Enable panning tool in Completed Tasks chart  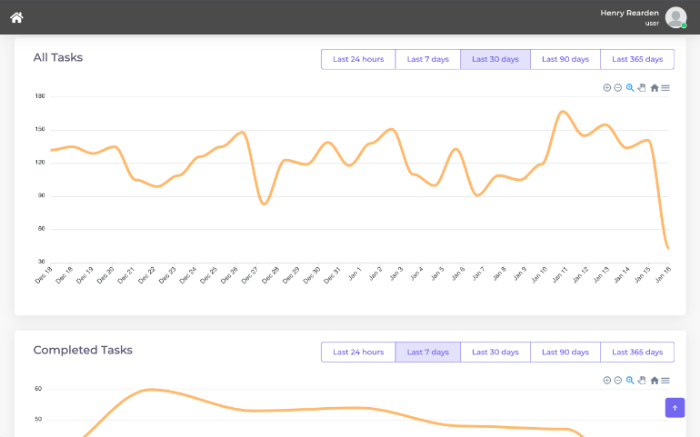click(642, 380)
